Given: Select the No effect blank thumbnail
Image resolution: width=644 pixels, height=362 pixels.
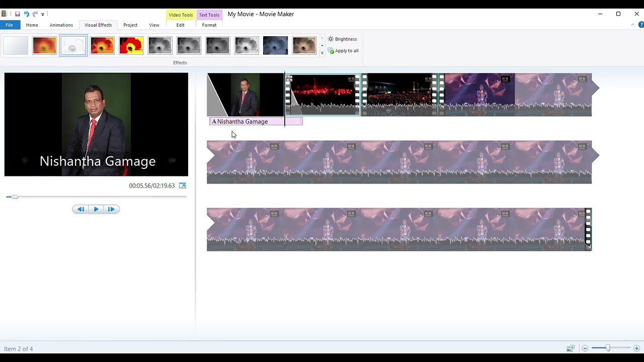Looking at the screenshot, I should [x=16, y=45].
